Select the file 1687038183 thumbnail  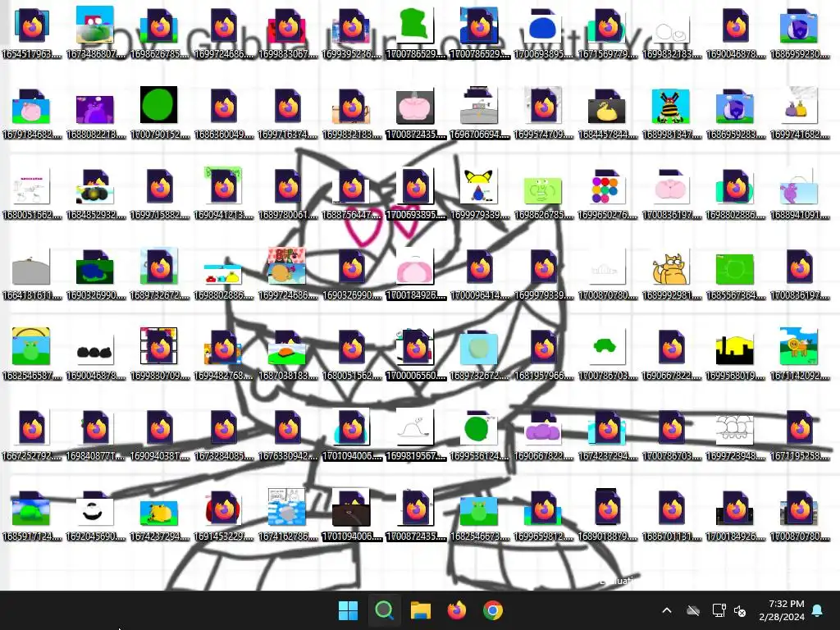tap(287, 347)
